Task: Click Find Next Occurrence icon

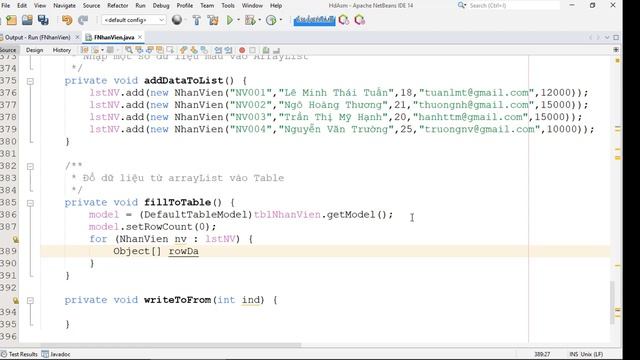Action: click(149, 50)
